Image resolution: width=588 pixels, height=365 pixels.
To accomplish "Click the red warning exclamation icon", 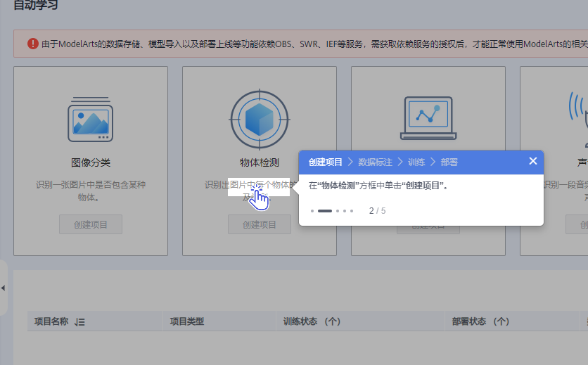I will 33,44.
